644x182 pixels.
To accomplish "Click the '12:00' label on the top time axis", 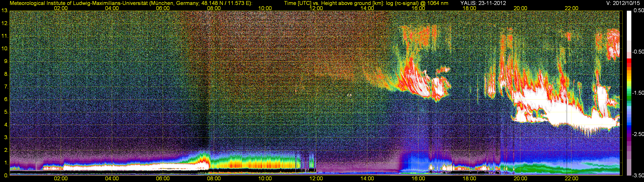I will [x=316, y=8].
